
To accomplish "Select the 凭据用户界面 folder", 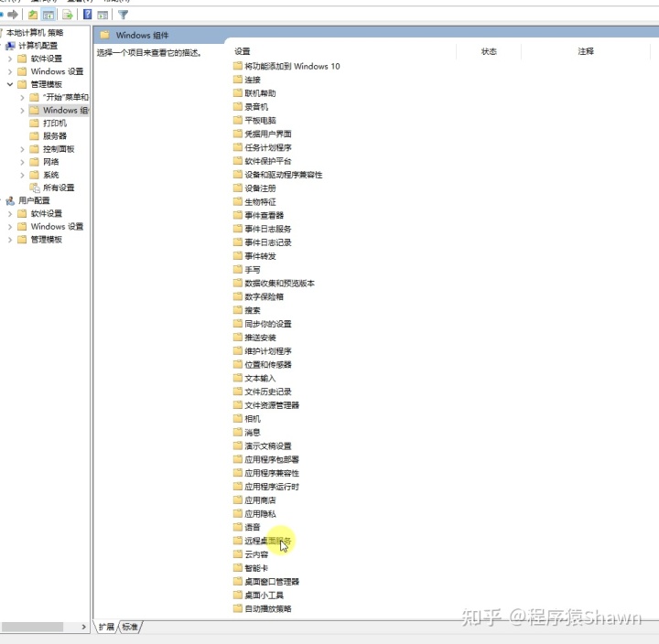I will tap(267, 134).
